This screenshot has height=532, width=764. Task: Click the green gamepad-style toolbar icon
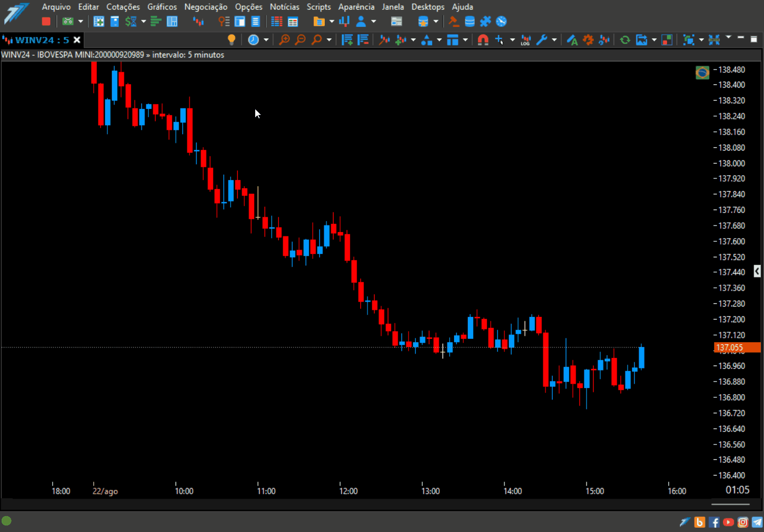67,21
